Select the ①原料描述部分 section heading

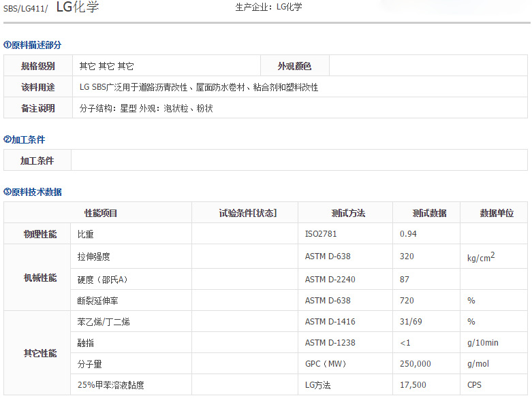(32, 45)
